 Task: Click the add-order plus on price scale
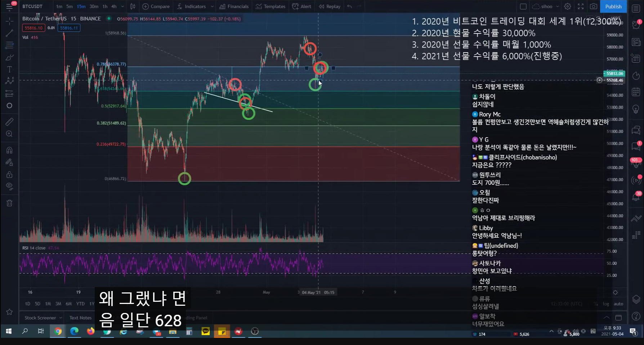pyautogui.click(x=599, y=80)
